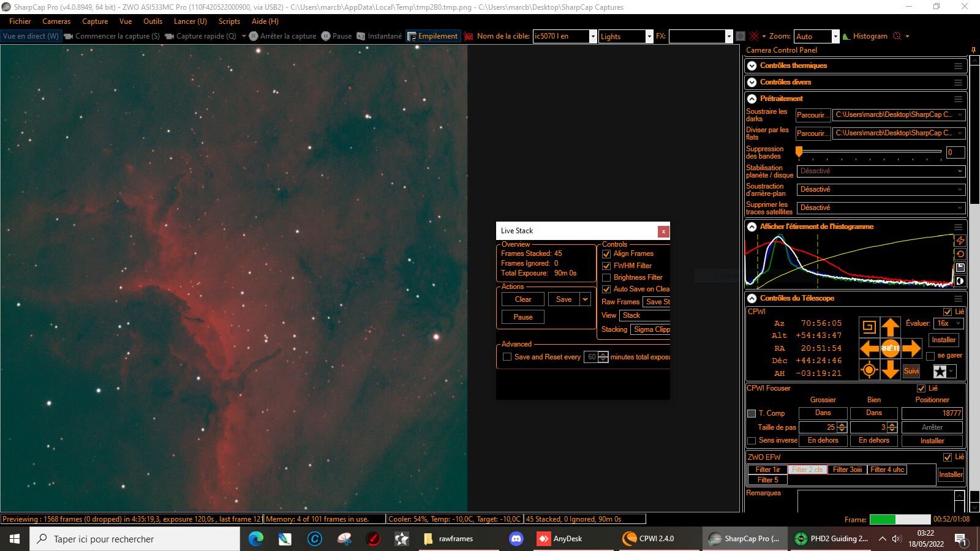
Task: Open the Capture menu
Action: coord(95,21)
